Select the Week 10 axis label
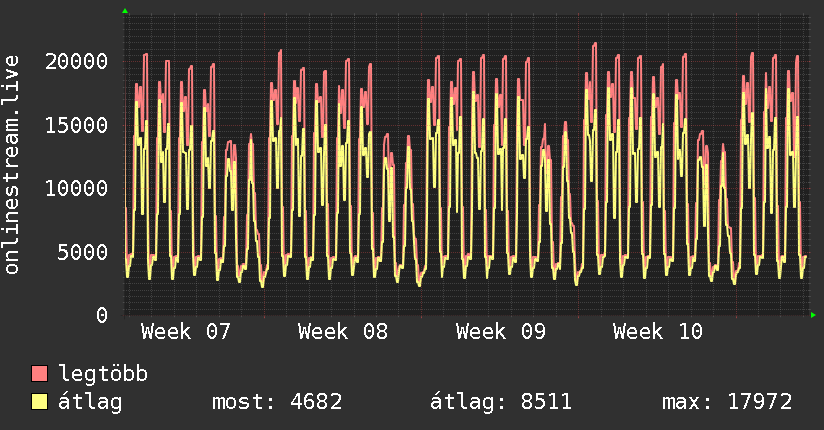 657,331
